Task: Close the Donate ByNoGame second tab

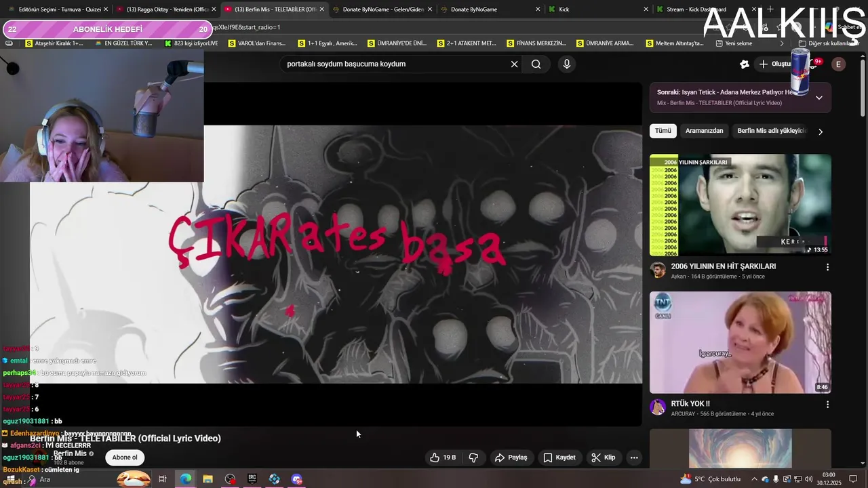Action: 538,9
